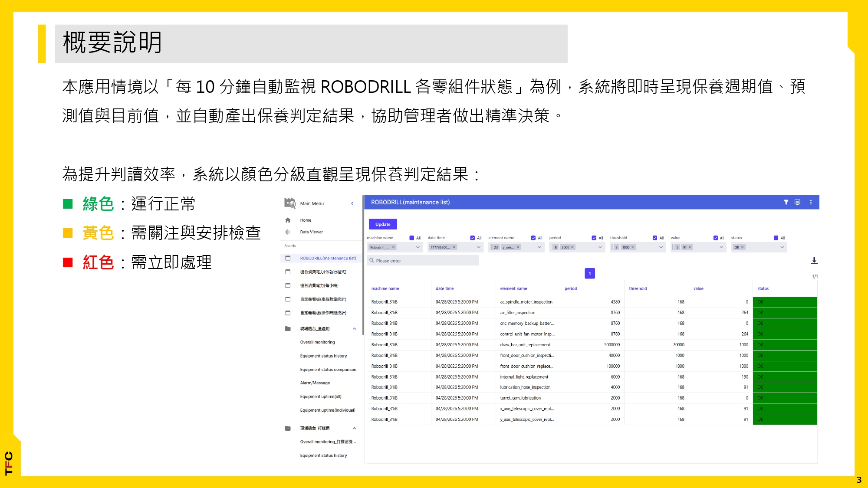The image size is (868, 488).
Task: Sort by the element name column header
Action: (x=513, y=288)
